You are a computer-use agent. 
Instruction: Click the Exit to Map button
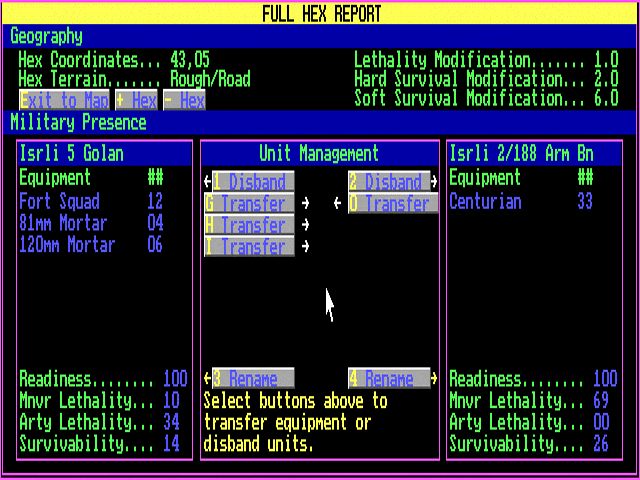(64, 100)
